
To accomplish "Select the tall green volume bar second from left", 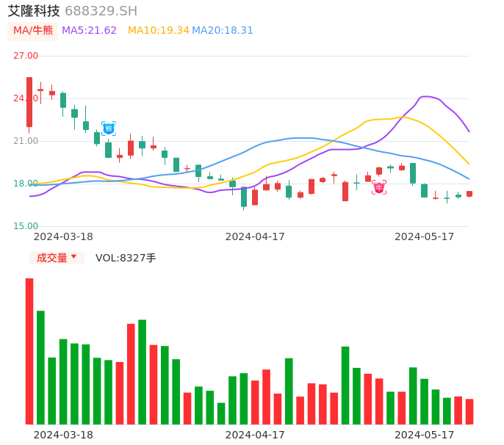I will coord(40,367).
